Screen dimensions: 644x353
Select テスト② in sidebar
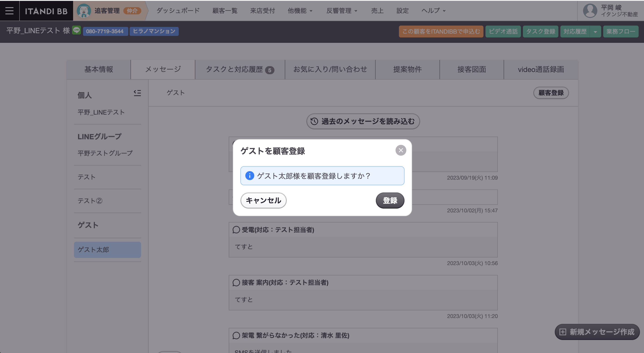[x=107, y=201]
